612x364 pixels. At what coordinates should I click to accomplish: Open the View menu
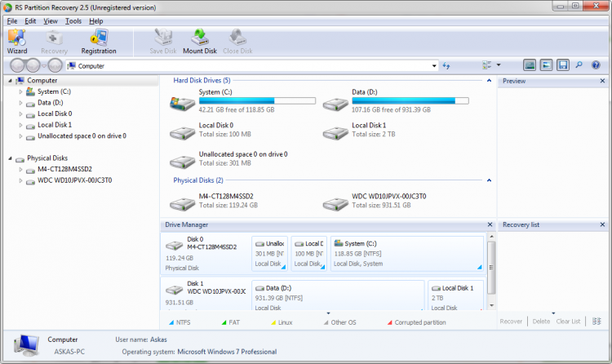(51, 21)
